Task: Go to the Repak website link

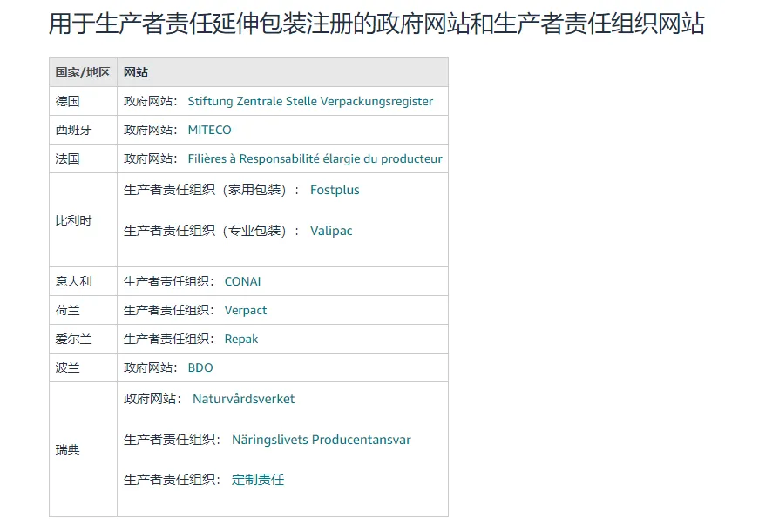Action: click(x=241, y=339)
